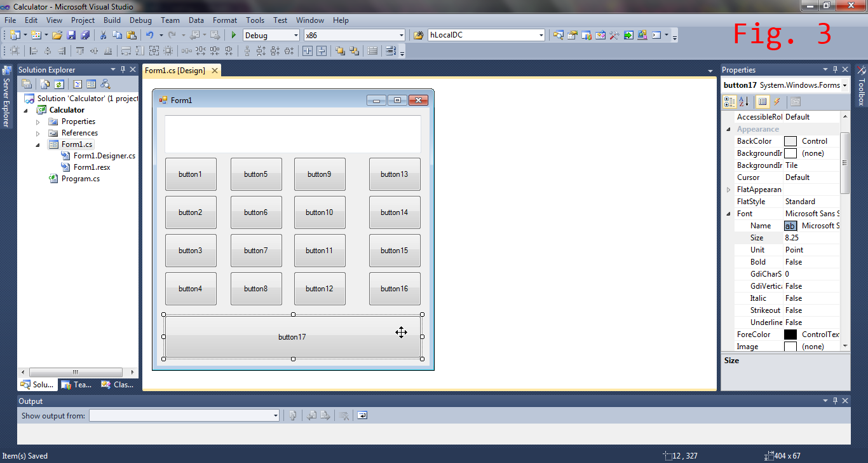Click the Start Debugging green arrow
The image size is (868, 463).
(x=233, y=35)
